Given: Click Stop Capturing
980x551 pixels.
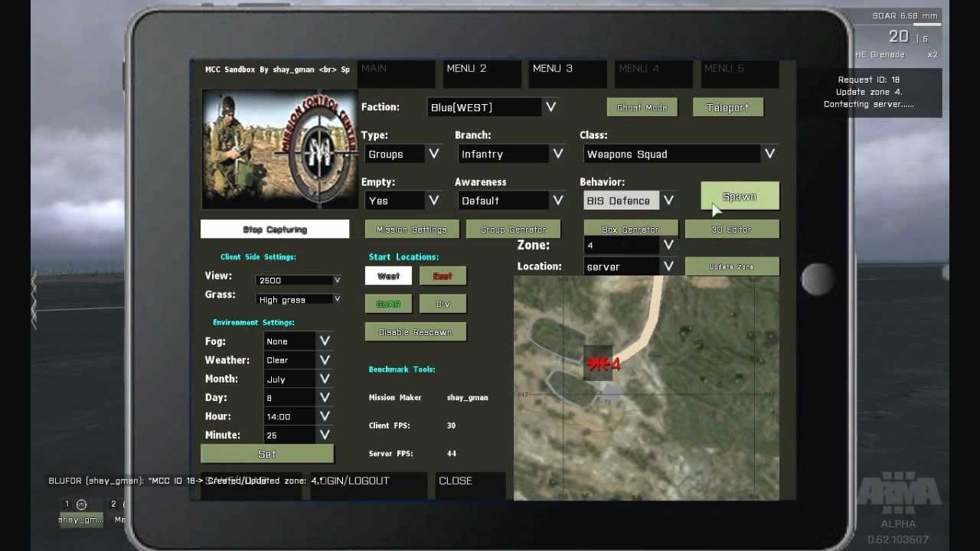Looking at the screenshot, I should click(275, 229).
